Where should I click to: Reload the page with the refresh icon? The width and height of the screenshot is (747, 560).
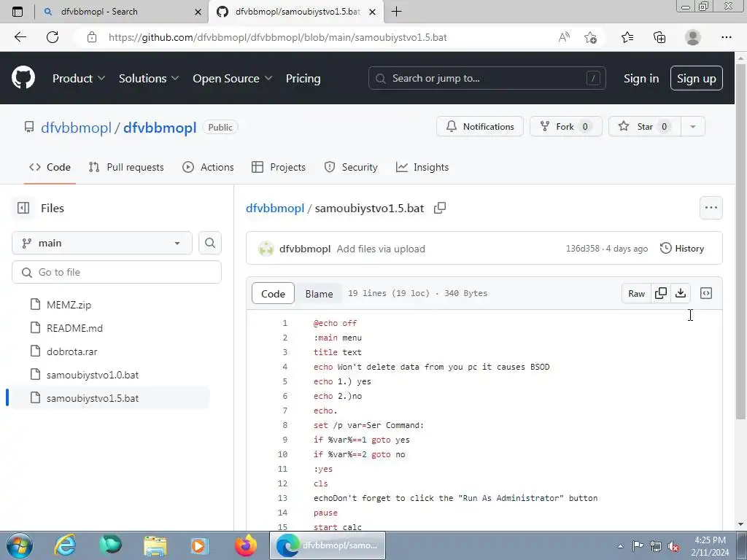[53, 37]
